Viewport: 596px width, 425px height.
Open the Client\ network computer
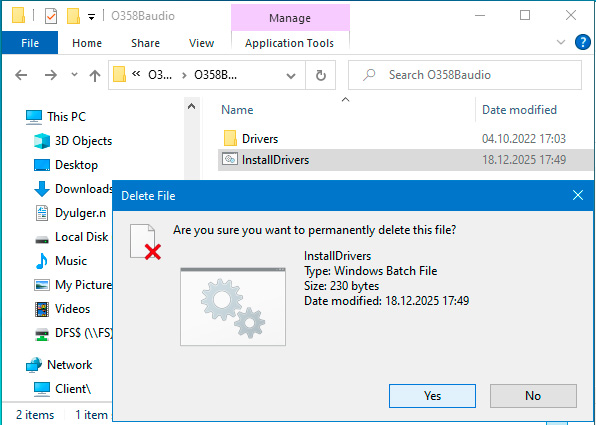click(x=73, y=389)
